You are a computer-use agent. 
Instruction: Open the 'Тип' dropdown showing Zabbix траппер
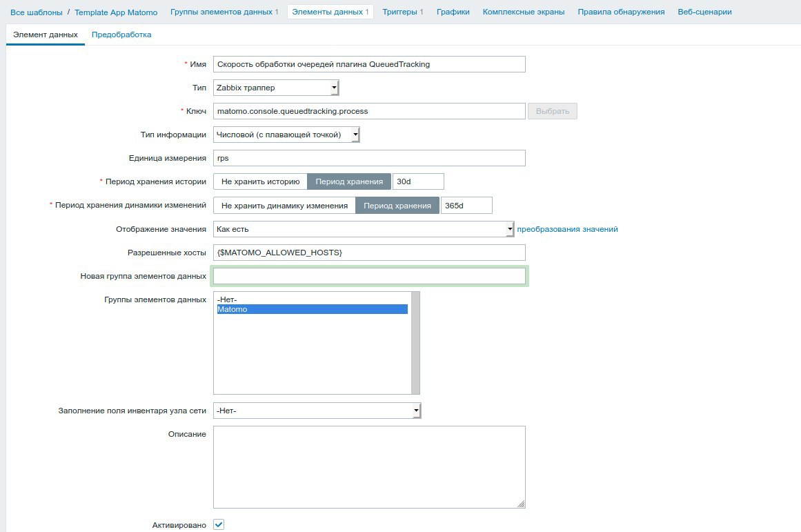point(276,88)
